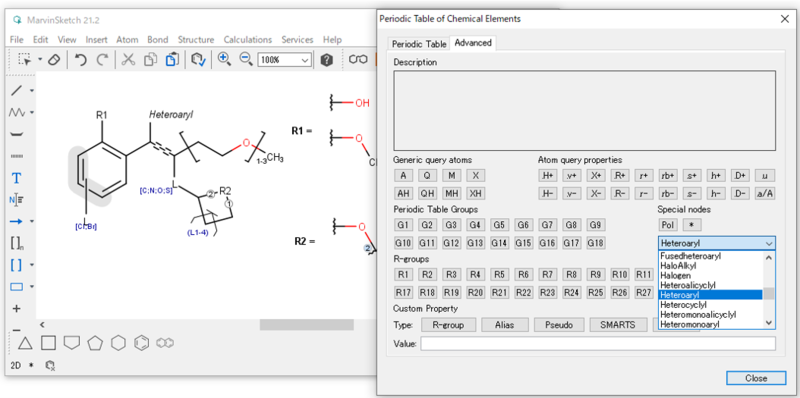Expand the selection tool options arrow

click(x=40, y=60)
